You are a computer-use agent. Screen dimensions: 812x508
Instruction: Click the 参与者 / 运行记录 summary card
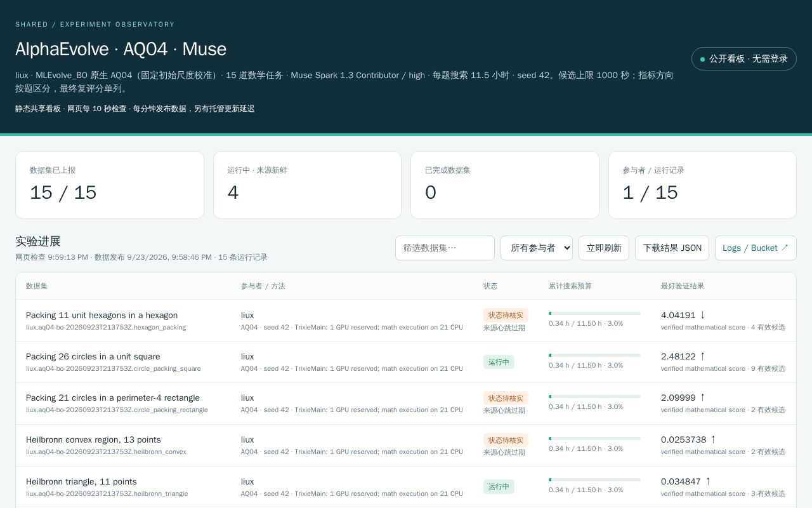click(702, 185)
